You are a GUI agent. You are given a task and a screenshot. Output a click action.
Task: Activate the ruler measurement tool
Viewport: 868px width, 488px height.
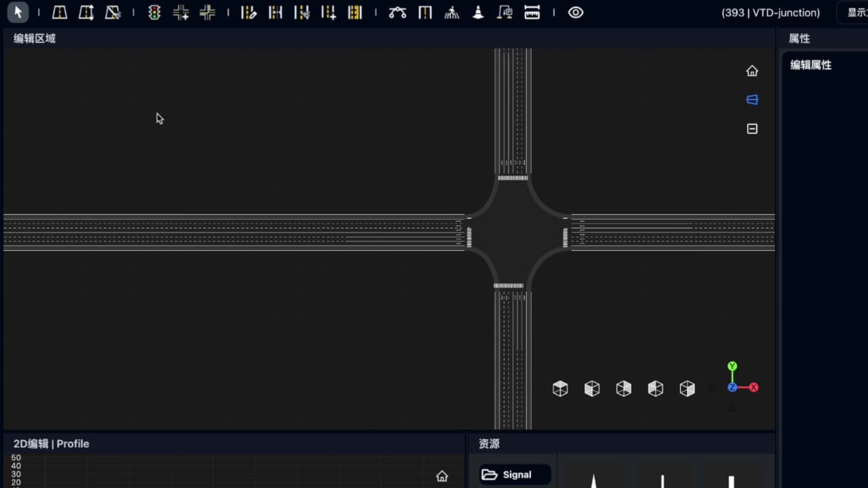pos(532,12)
